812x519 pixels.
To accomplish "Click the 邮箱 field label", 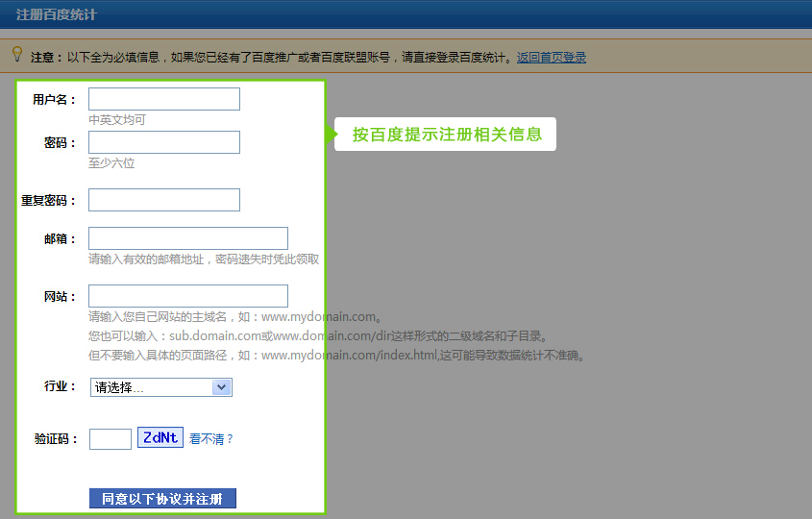I will (60, 239).
